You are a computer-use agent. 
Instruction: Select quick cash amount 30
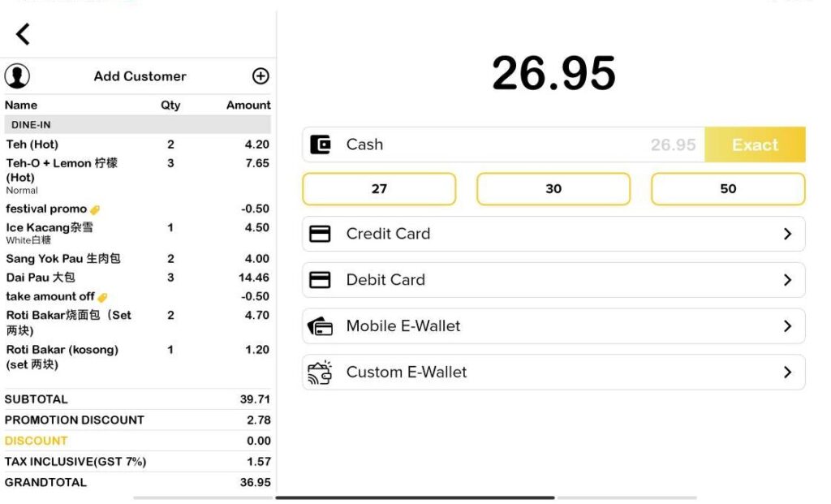pos(553,188)
